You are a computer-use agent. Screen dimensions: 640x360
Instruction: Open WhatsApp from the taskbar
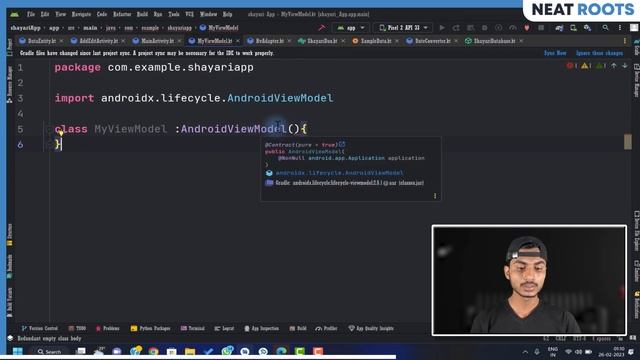click(x=227, y=351)
